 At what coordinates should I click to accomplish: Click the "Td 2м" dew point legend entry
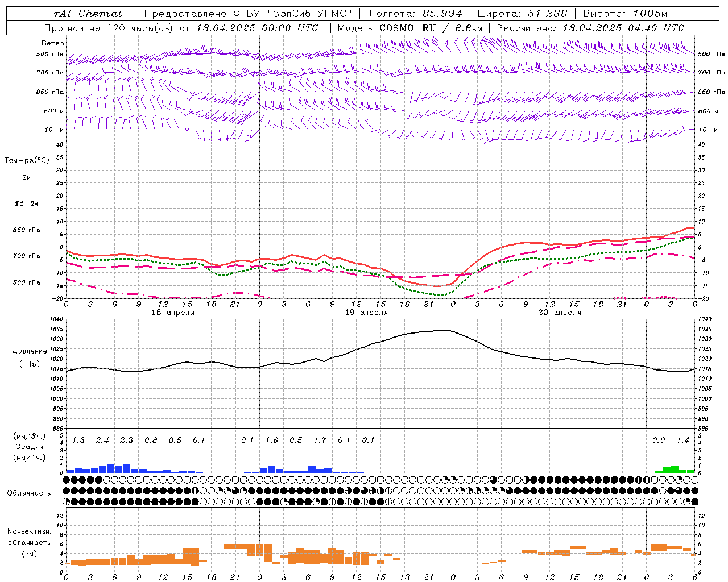(26, 203)
